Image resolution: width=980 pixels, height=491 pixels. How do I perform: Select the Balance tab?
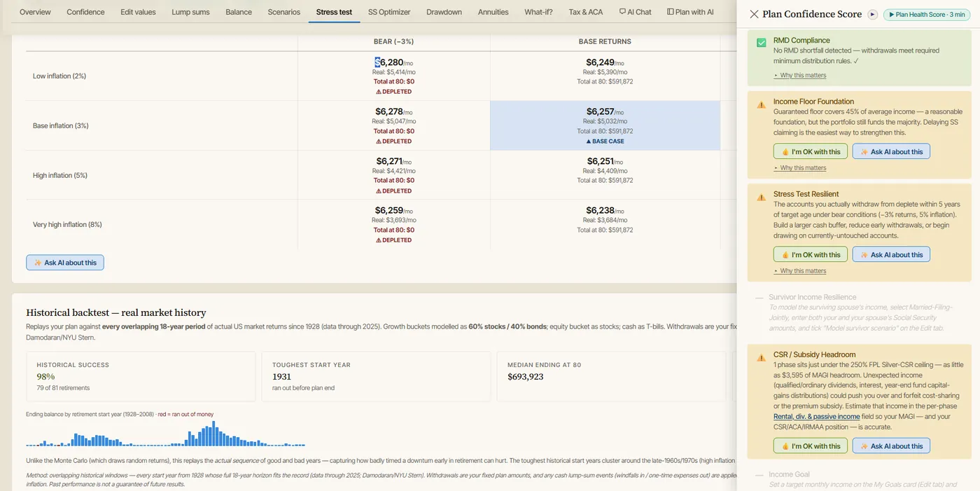click(x=239, y=12)
